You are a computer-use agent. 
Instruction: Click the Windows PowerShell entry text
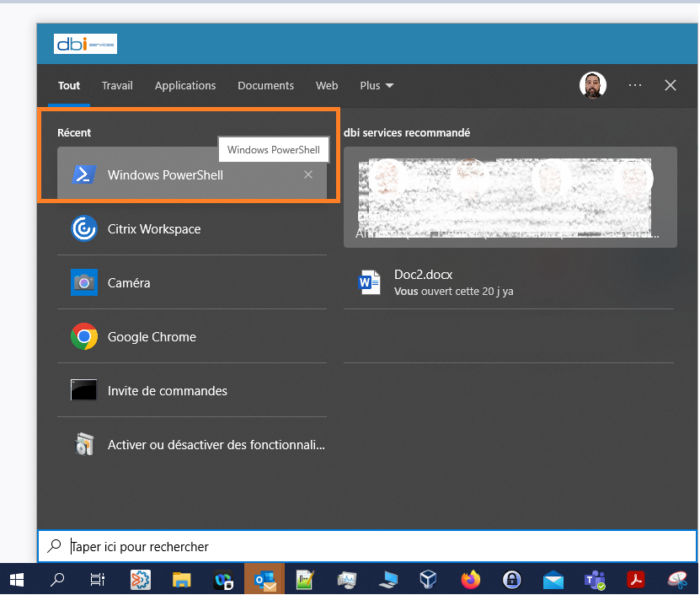[165, 175]
